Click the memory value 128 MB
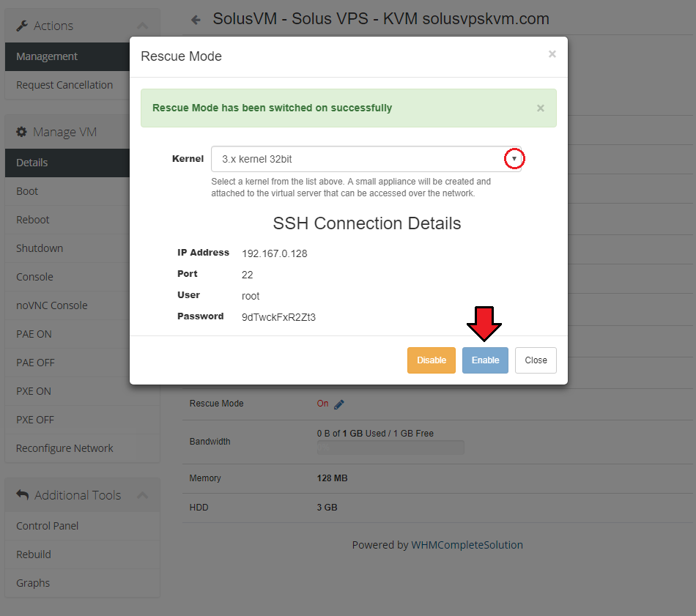This screenshot has height=616, width=696. click(x=332, y=478)
